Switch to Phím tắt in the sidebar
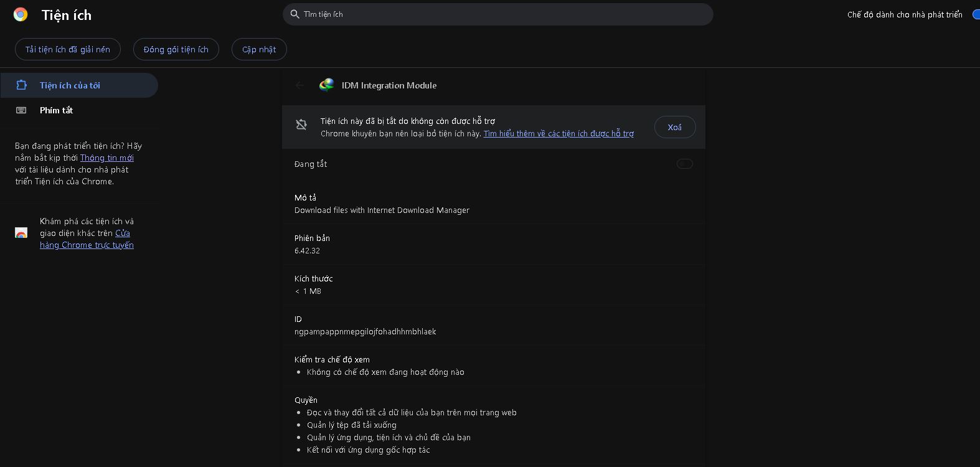This screenshot has height=467, width=980. coord(56,110)
